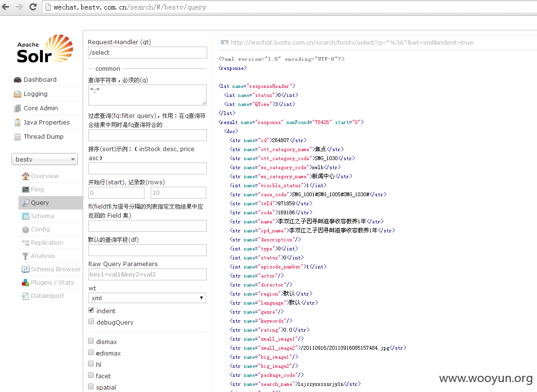537x392 pixels.
Task: Select Overview in the core menu
Action: (45, 176)
